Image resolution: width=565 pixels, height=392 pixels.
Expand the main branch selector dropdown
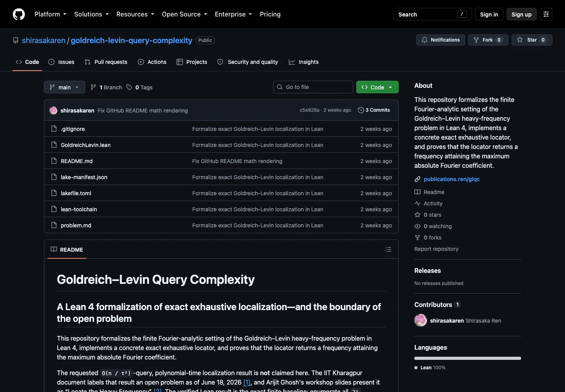64,87
